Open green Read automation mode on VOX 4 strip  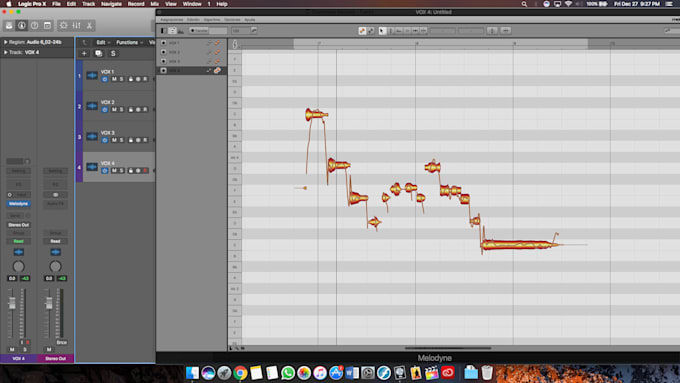pyautogui.click(x=18, y=241)
